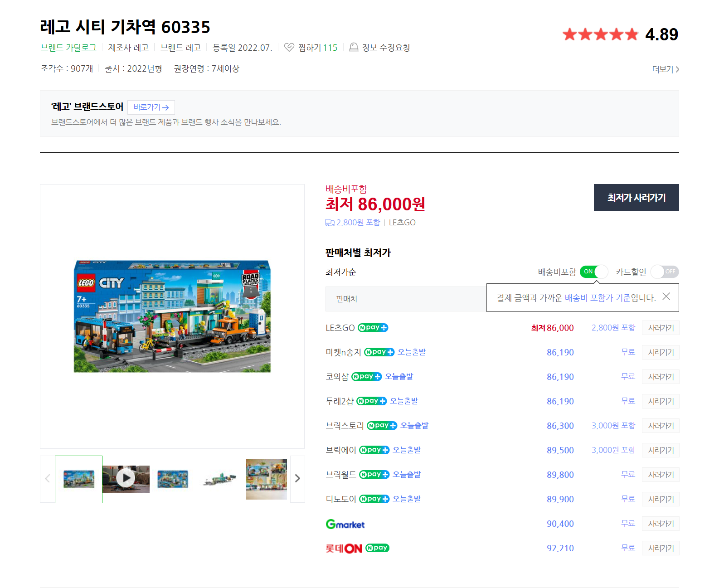Click 사러가기 for 브릭월드

click(661, 475)
